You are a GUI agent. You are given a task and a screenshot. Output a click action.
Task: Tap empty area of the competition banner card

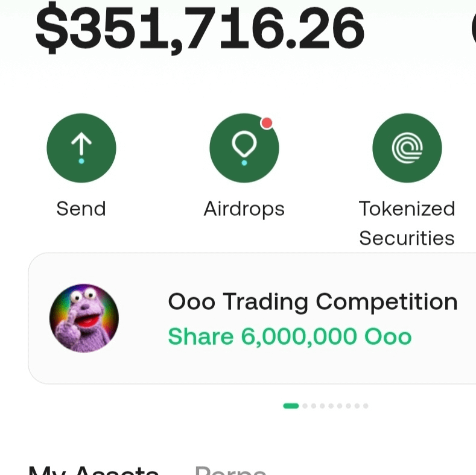coord(273,368)
